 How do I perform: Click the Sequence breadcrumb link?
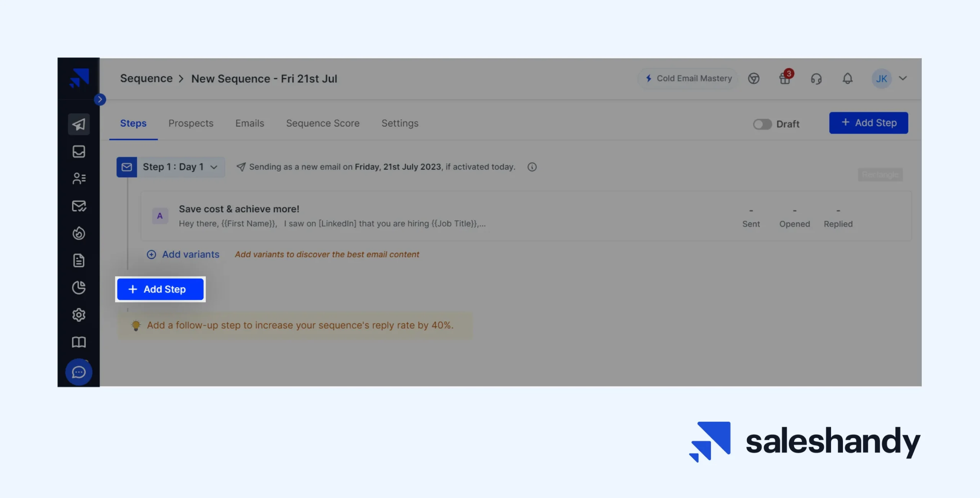click(x=146, y=78)
